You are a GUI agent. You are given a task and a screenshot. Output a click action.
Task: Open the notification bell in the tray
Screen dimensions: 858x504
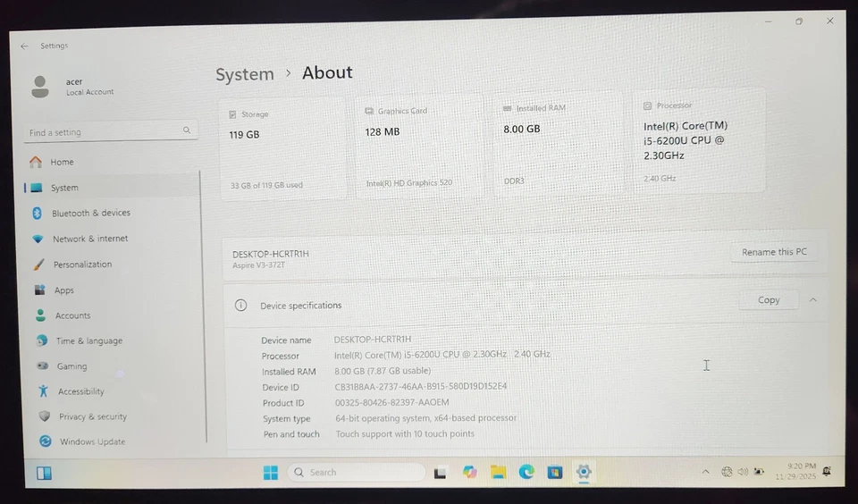827,471
